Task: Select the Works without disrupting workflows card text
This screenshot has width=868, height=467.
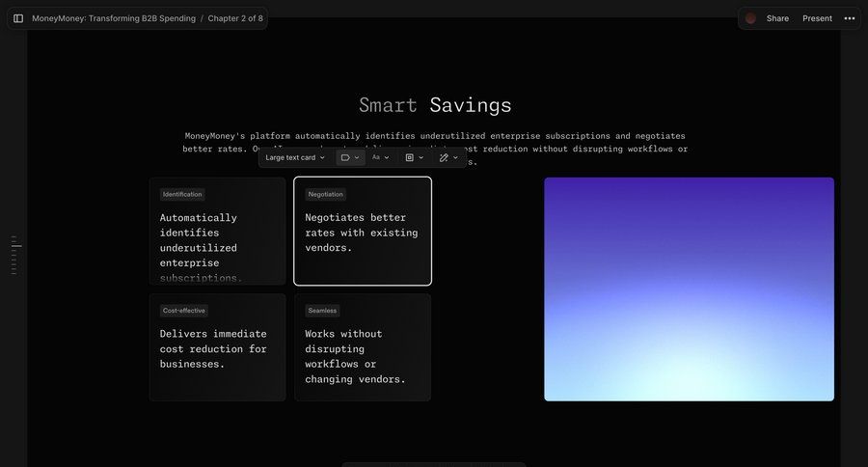Action: [355, 356]
